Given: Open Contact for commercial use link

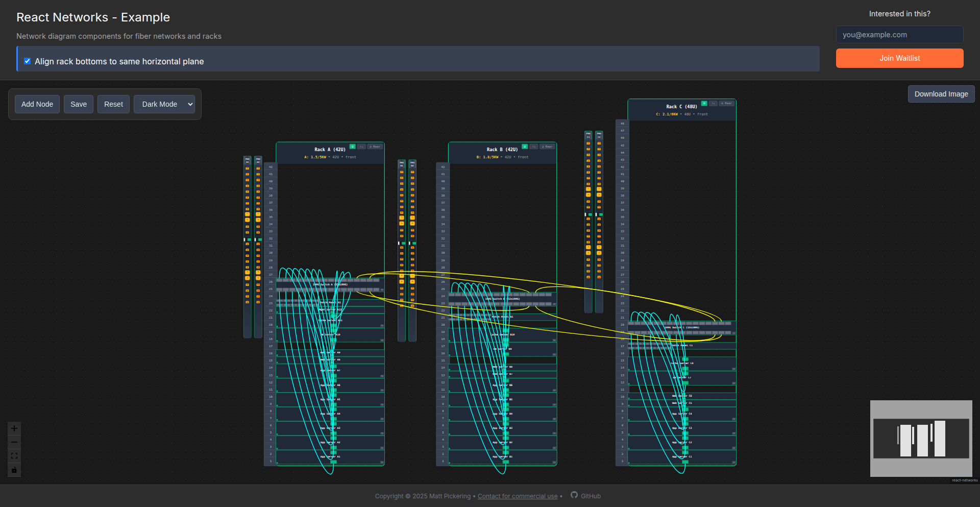Looking at the screenshot, I should coord(517,496).
